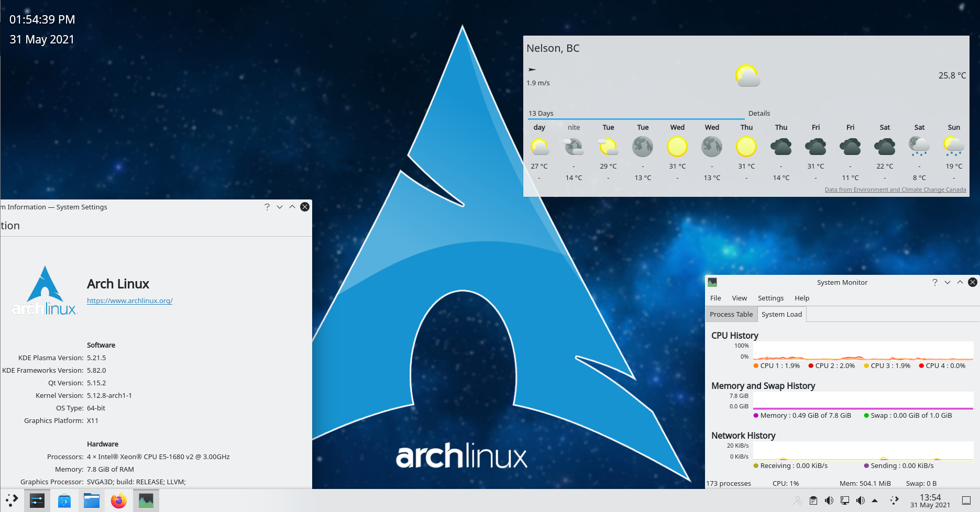Open the clipboard tray icon
The width and height of the screenshot is (980, 512).
tap(813, 501)
